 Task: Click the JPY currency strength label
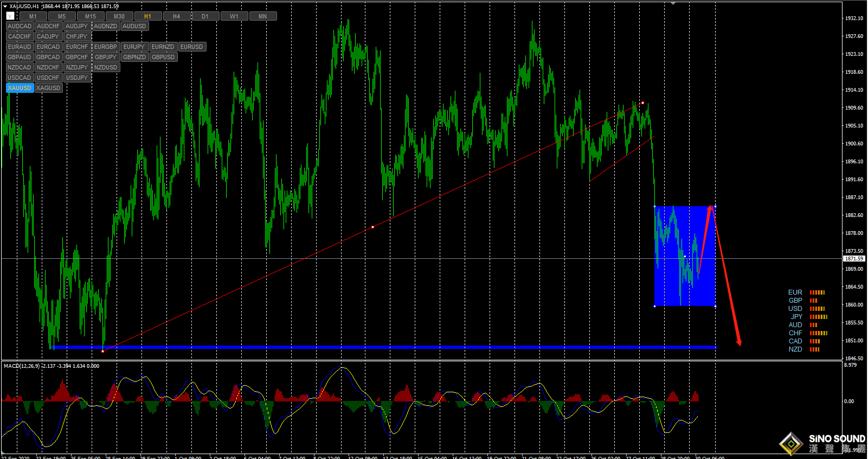pyautogui.click(x=796, y=317)
